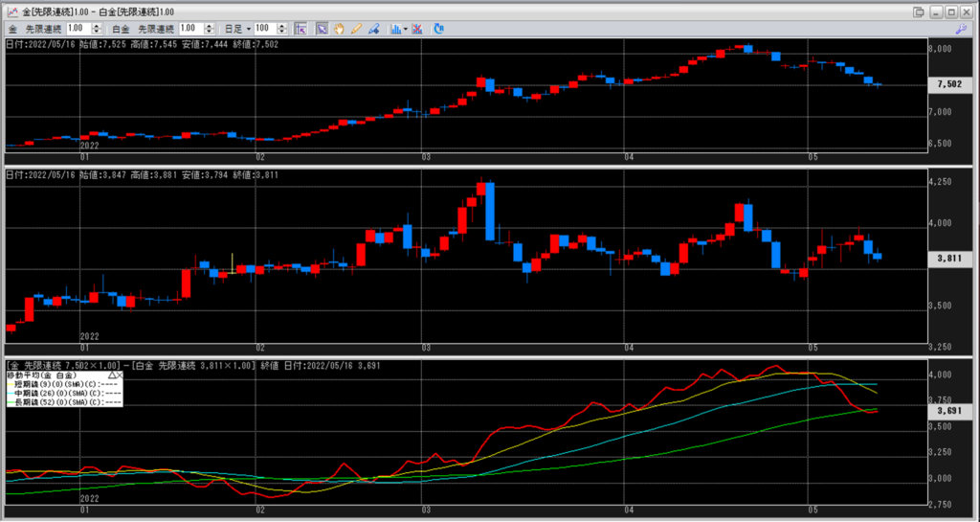Open settings via the wrench icon
Screen dimensions: 980x522
(x=961, y=30)
